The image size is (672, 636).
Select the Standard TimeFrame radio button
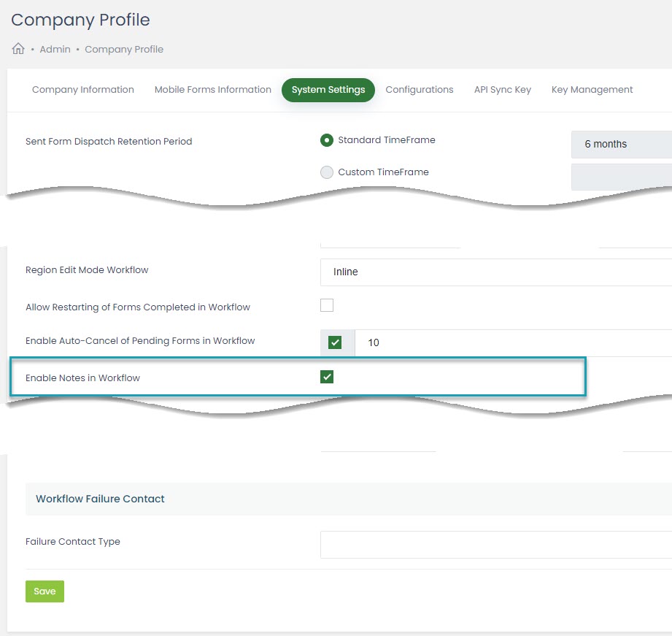pyautogui.click(x=327, y=140)
